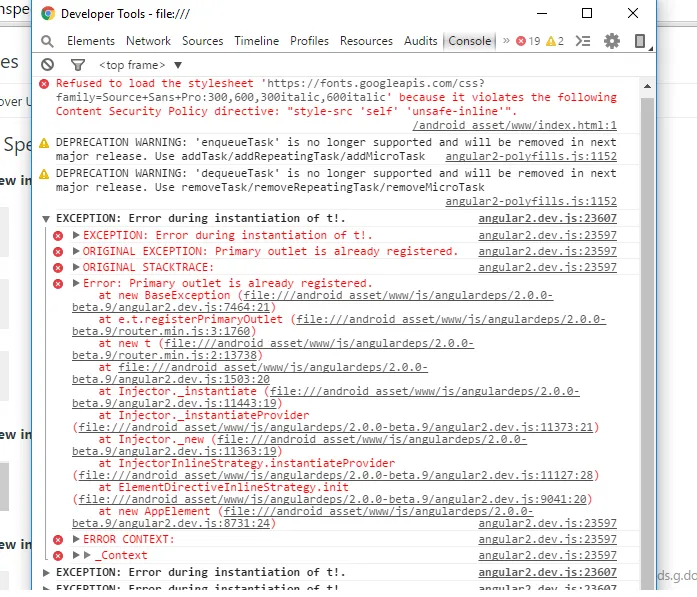
Task: Click the red error count badge
Action: pyautogui.click(x=528, y=41)
